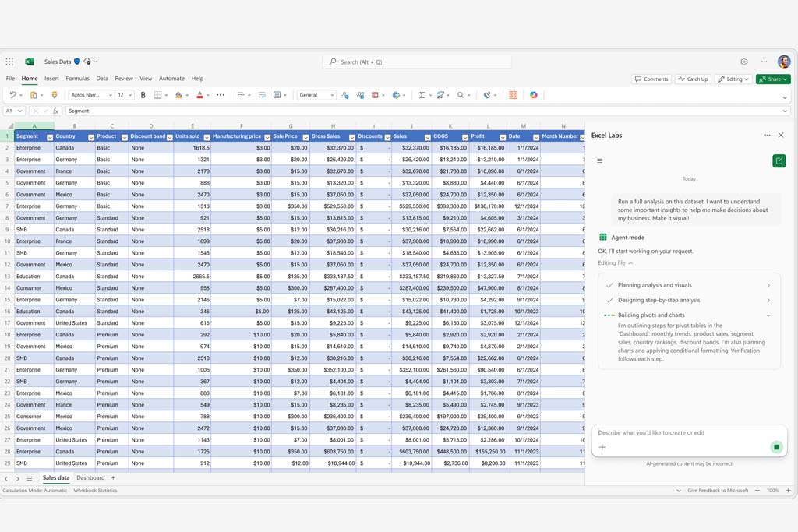798x532 pixels.
Task: Open the Comments pane button
Action: click(x=651, y=79)
